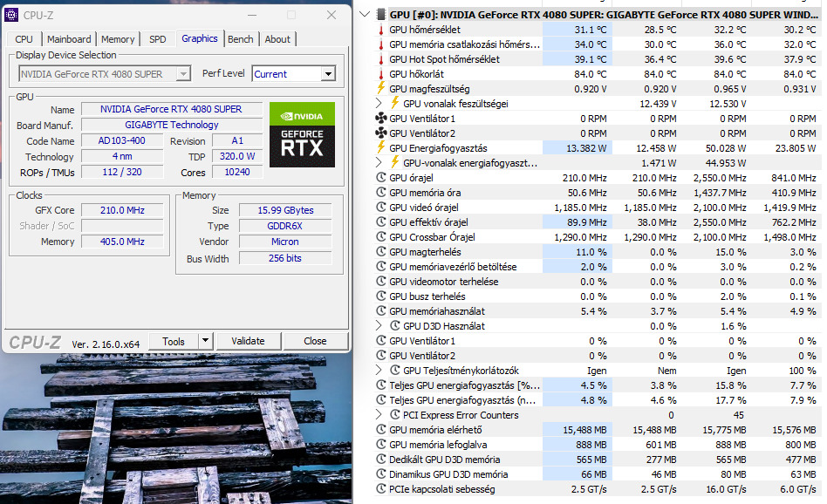827x504 pixels.
Task: Click thermometer icon of GPU memória csatlakozási hőmérséklet
Action: (381, 44)
